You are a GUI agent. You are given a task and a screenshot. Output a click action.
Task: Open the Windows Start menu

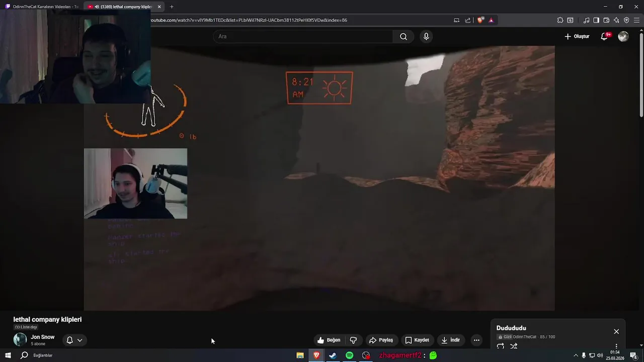pyautogui.click(x=8, y=355)
